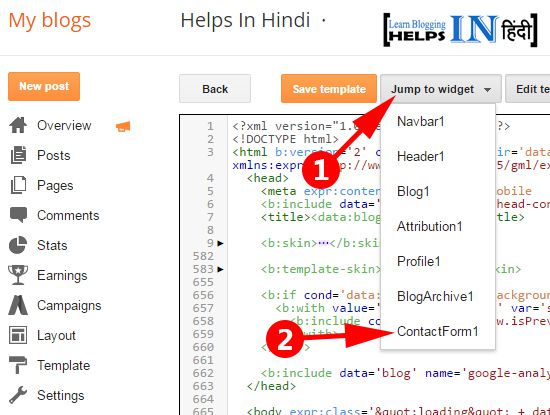Click the Pages icon in sidebar
Viewport: 550px width, 415px height.
tap(18, 185)
